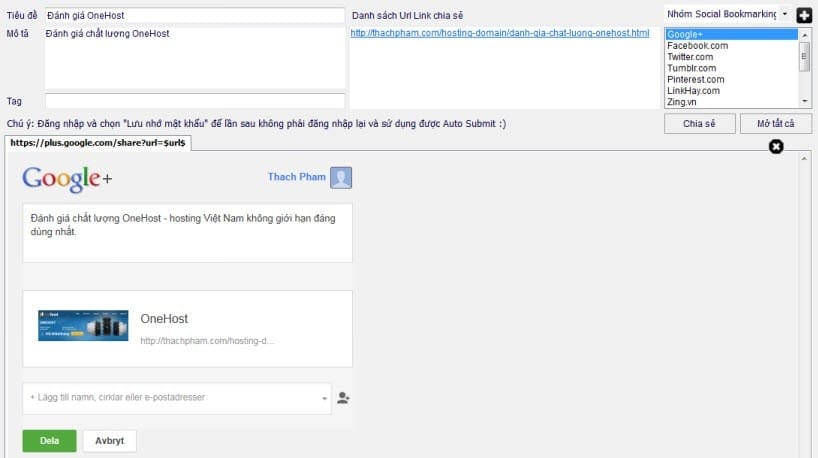818x458 pixels.
Task: Select the plus.google.com share tab
Action: click(98, 142)
